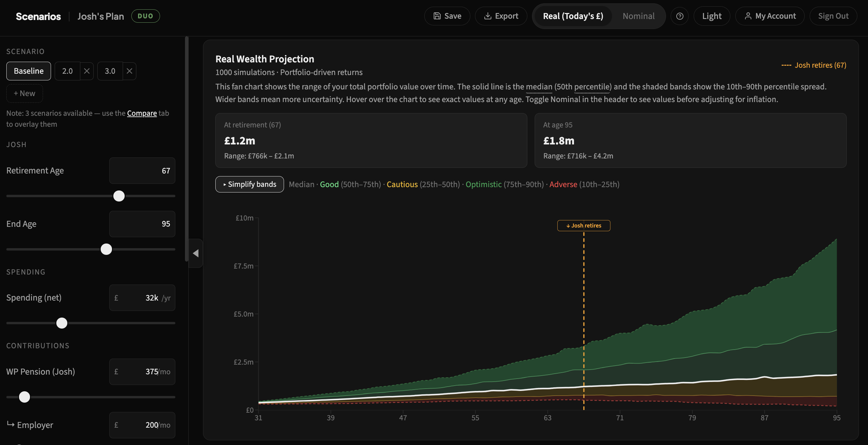
Task: Remove scenario 3.0 with its X icon
Action: 129,71
